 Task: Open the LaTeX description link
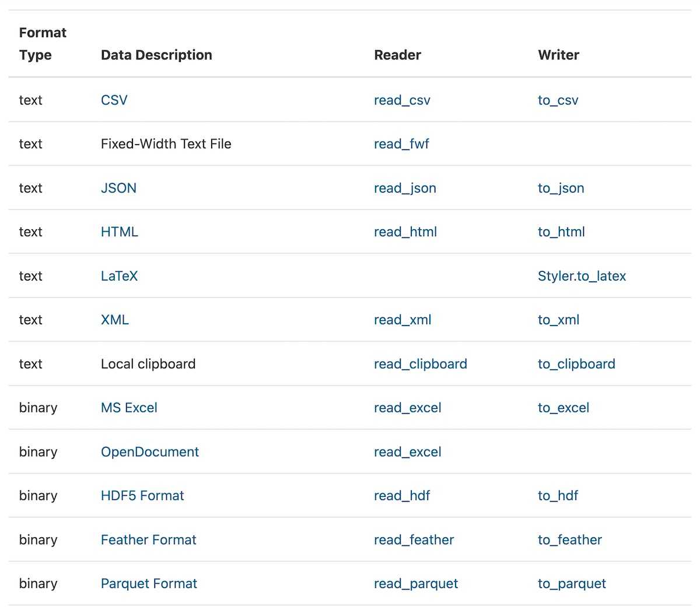pos(120,276)
